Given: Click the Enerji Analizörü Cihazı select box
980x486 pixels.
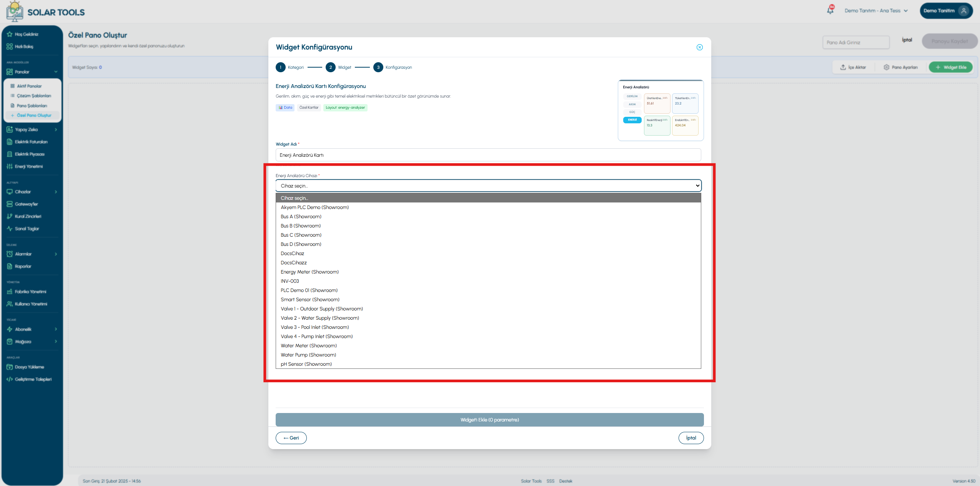Looking at the screenshot, I should (x=488, y=186).
